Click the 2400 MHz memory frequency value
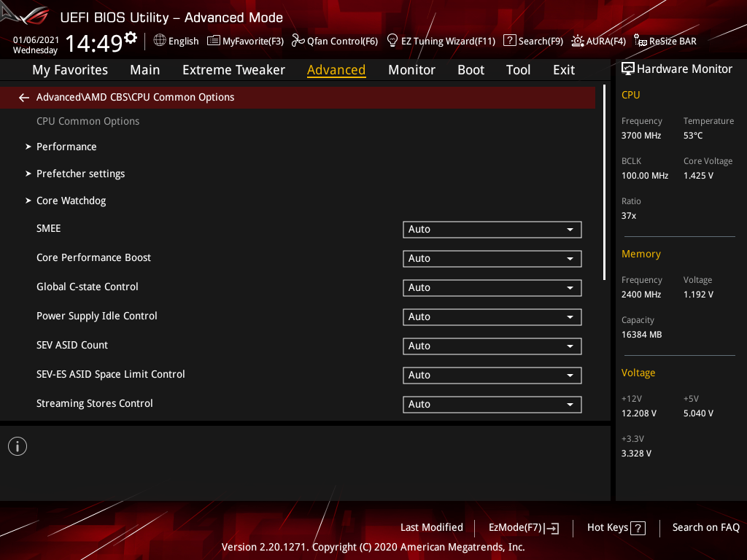The width and height of the screenshot is (747, 560). click(641, 295)
